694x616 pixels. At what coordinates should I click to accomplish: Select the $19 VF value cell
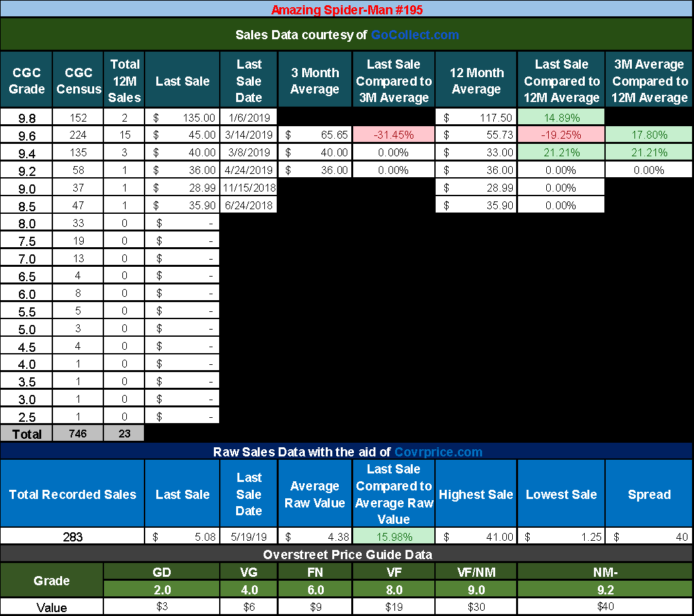[x=394, y=606]
